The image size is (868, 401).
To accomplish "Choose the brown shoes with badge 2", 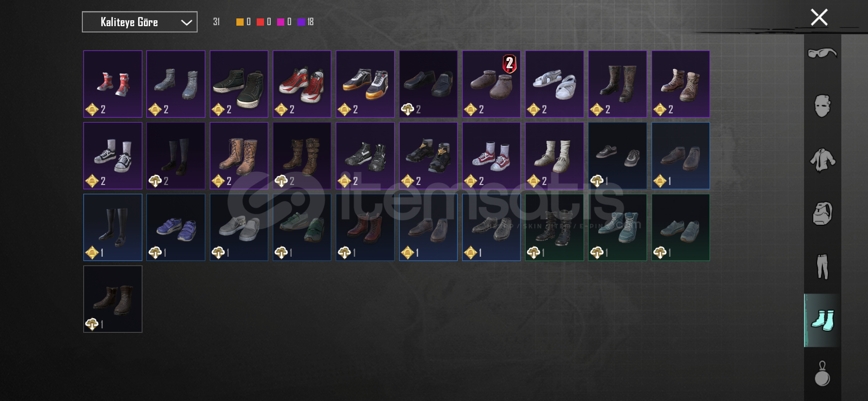I will click(491, 84).
